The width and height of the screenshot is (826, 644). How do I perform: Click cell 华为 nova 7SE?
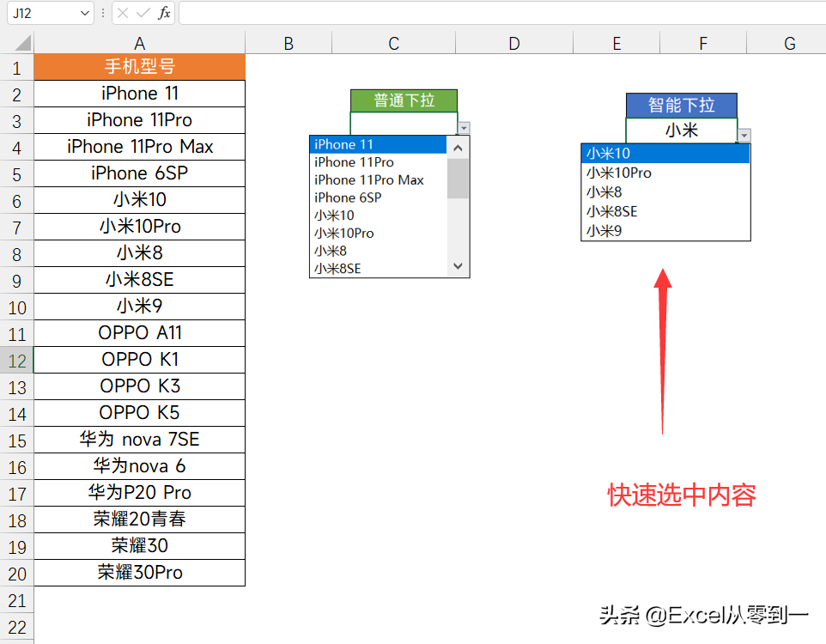pyautogui.click(x=140, y=440)
